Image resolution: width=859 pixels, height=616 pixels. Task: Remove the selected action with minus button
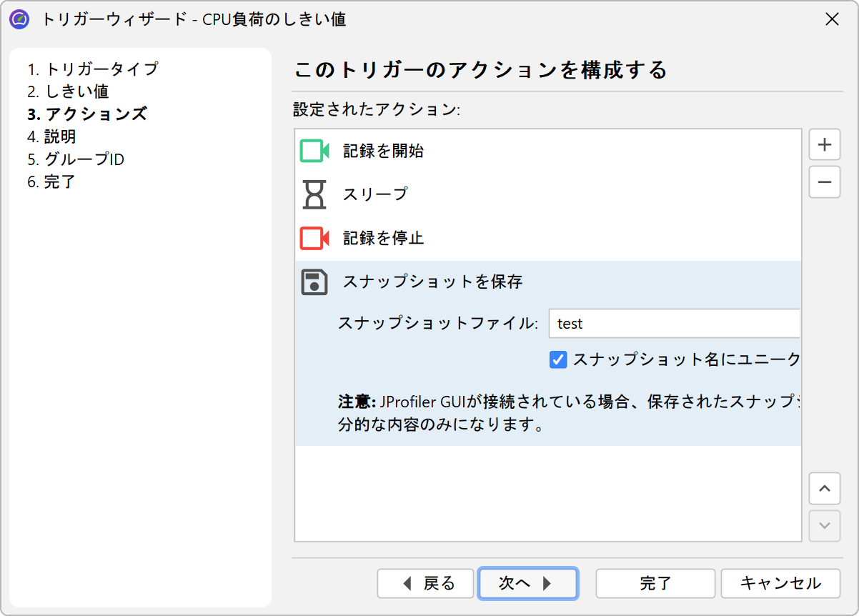[824, 182]
